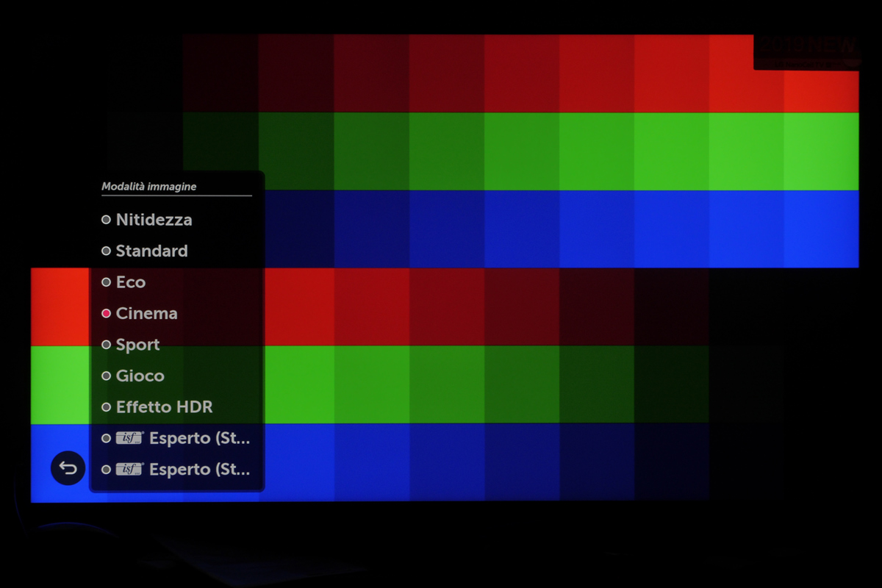Click the brightest blue block in the upper row
The height and width of the screenshot is (588, 882).
[x=821, y=229]
